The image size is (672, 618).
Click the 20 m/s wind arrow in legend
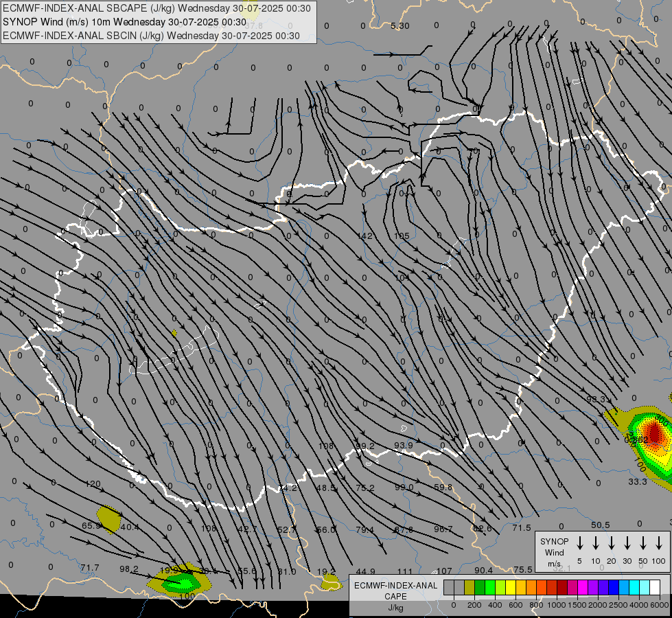click(x=612, y=543)
